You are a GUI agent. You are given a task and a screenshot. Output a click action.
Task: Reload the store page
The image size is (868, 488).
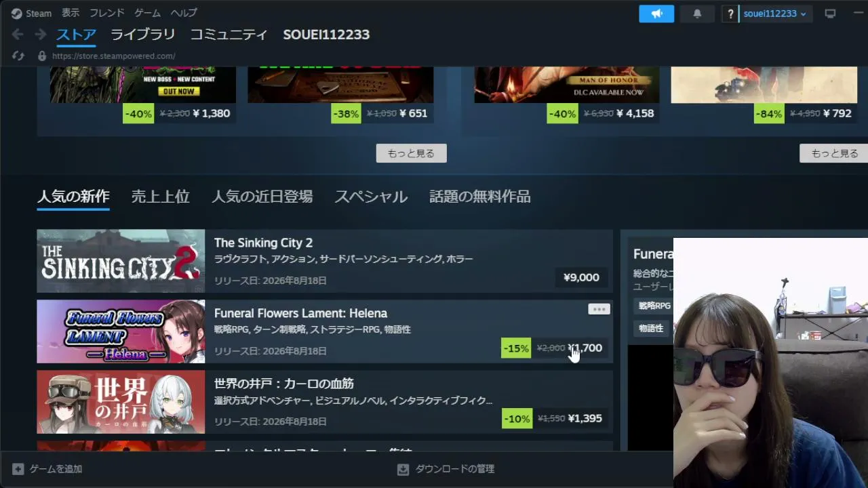(x=18, y=56)
